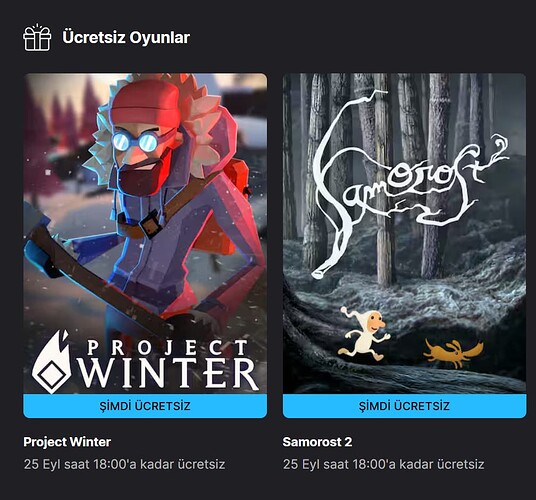Click Samorost 2's free-until 25 Eyl text

pyautogui.click(x=384, y=464)
